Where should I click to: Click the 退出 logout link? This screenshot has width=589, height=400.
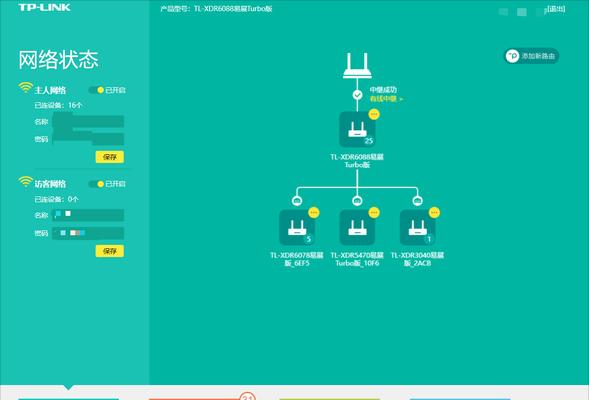(555, 9)
